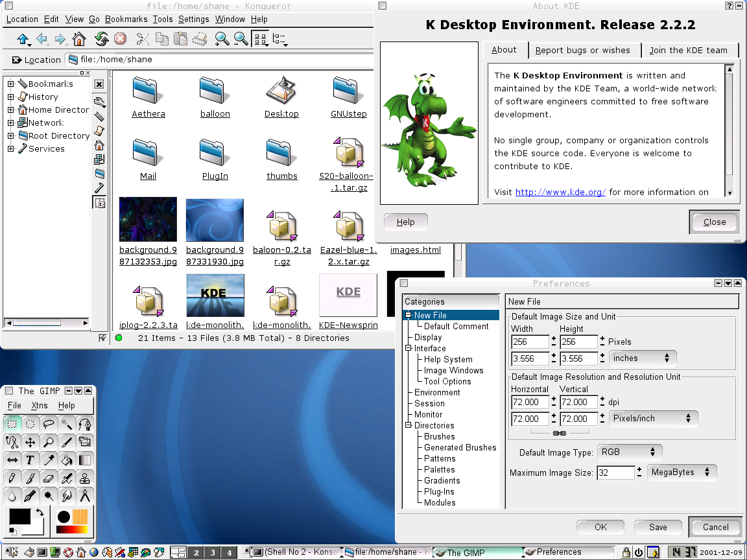Go up a directory in Konqueror toolbar
The width and height of the screenshot is (747, 560).
click(23, 39)
